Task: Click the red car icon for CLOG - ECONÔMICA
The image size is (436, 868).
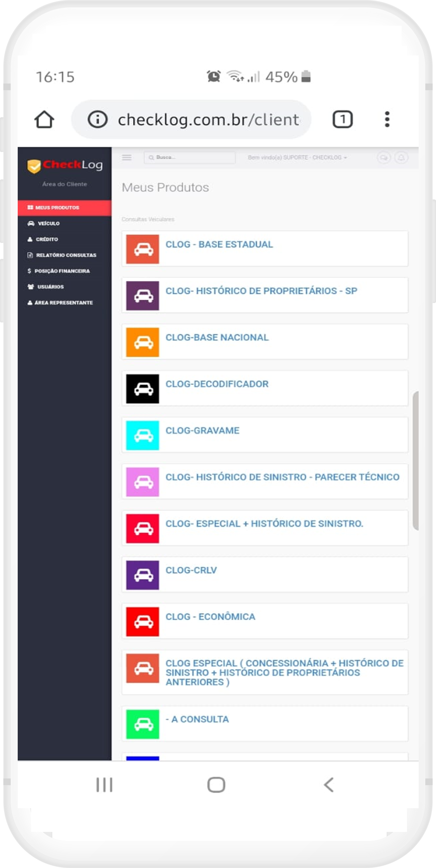Action: pyautogui.click(x=143, y=621)
